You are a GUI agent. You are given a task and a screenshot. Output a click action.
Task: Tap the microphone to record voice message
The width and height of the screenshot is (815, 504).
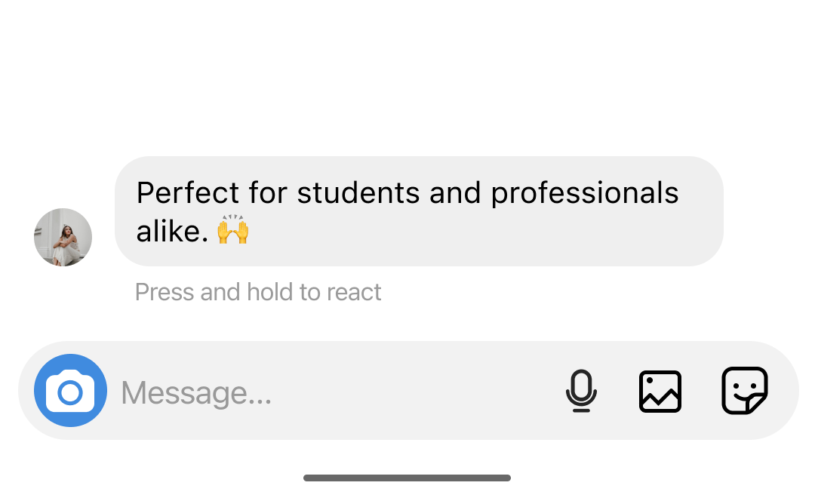coord(581,391)
